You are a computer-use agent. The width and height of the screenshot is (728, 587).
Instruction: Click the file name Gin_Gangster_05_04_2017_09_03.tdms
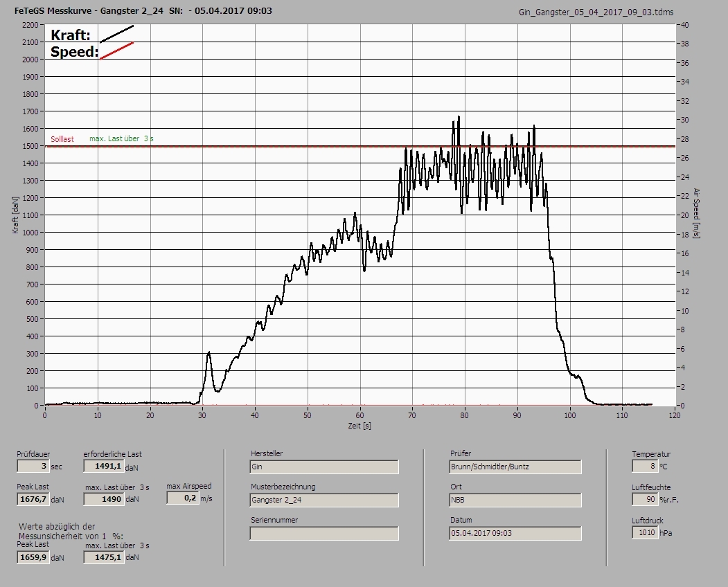(x=596, y=12)
